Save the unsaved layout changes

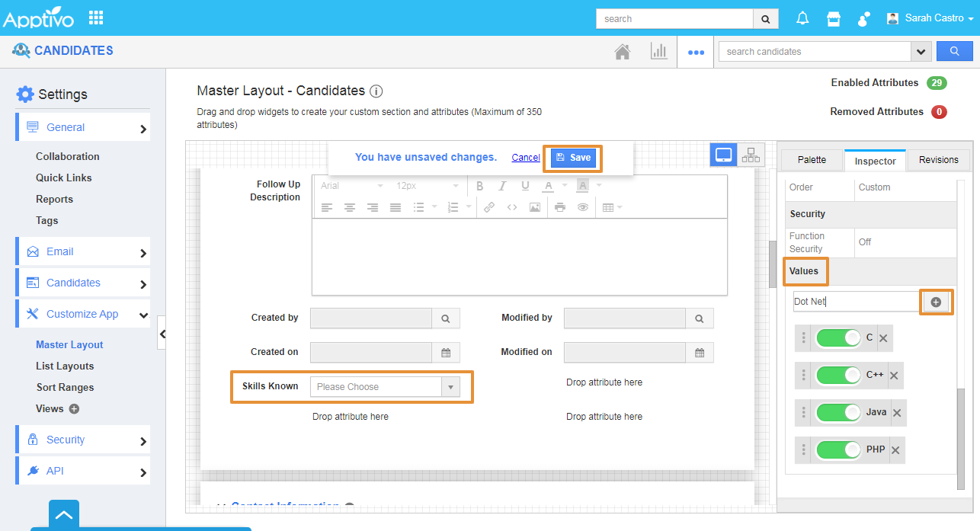(x=573, y=158)
